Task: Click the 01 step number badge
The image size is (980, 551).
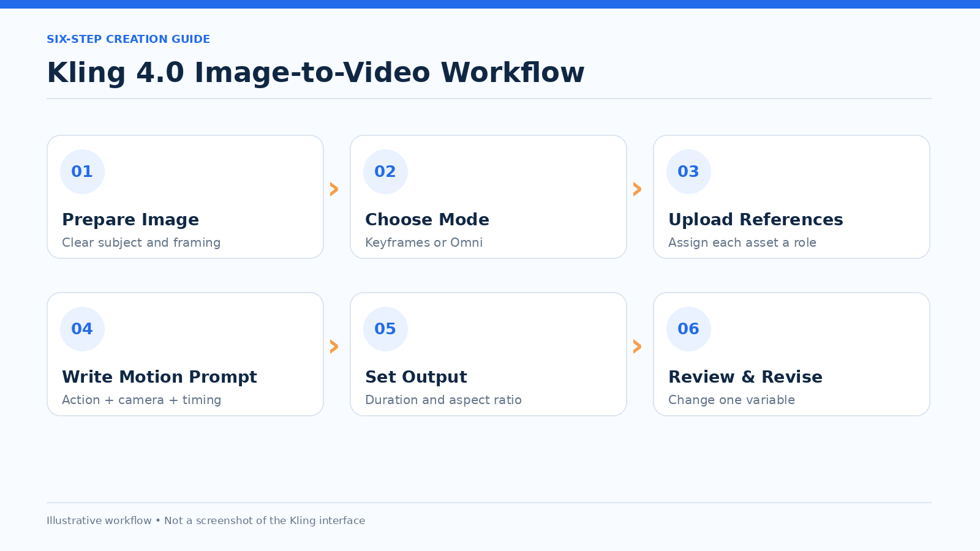Action: [x=82, y=171]
